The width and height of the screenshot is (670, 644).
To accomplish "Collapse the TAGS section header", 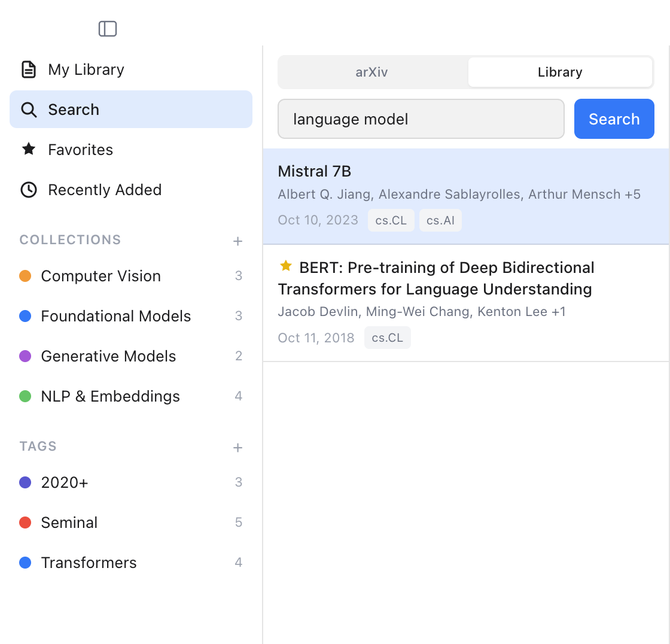I will click(x=38, y=446).
